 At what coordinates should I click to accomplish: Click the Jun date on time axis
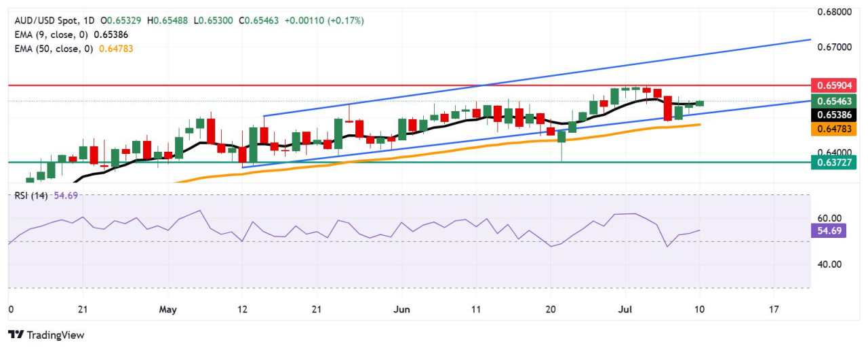tap(402, 310)
